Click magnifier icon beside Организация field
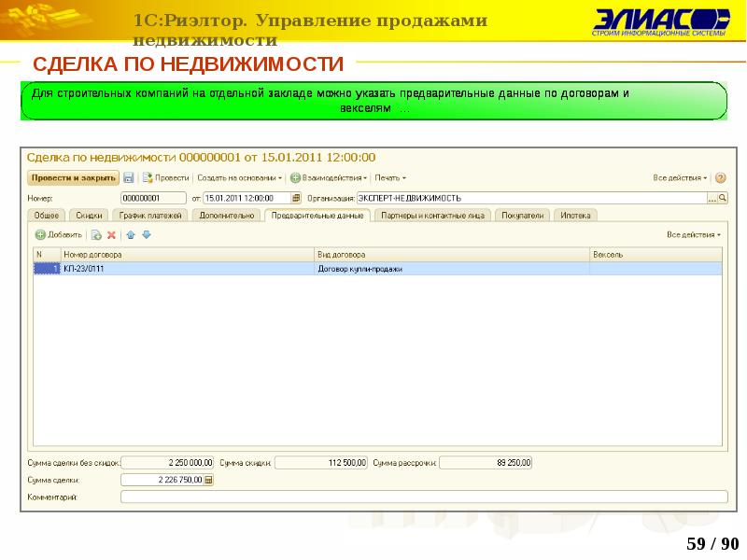The height and width of the screenshot is (560, 747). click(722, 198)
